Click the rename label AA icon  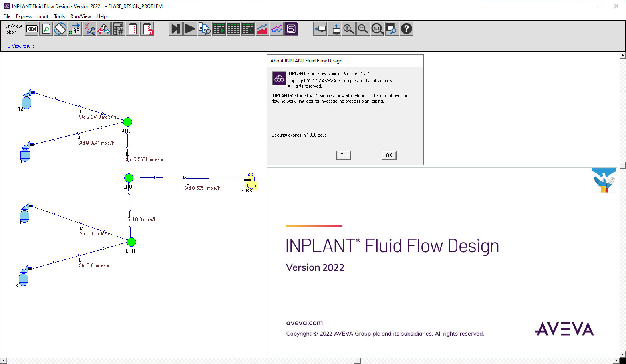coord(74,29)
